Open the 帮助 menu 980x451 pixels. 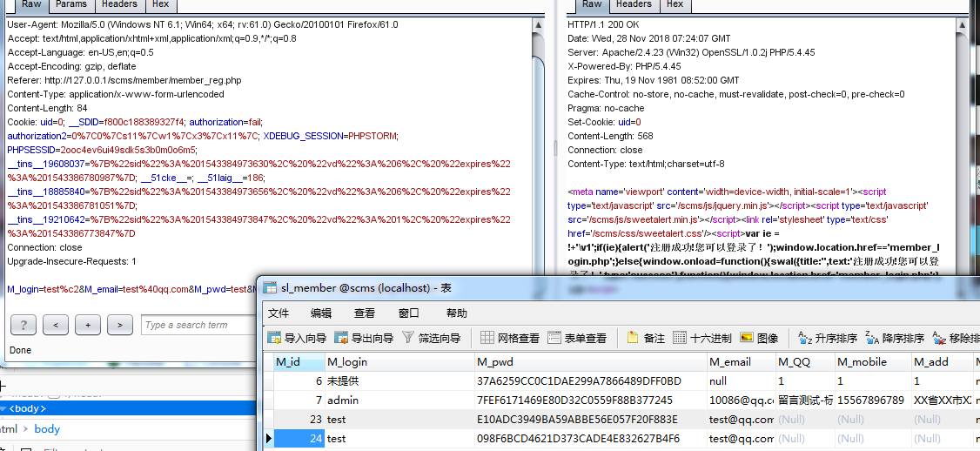(457, 313)
